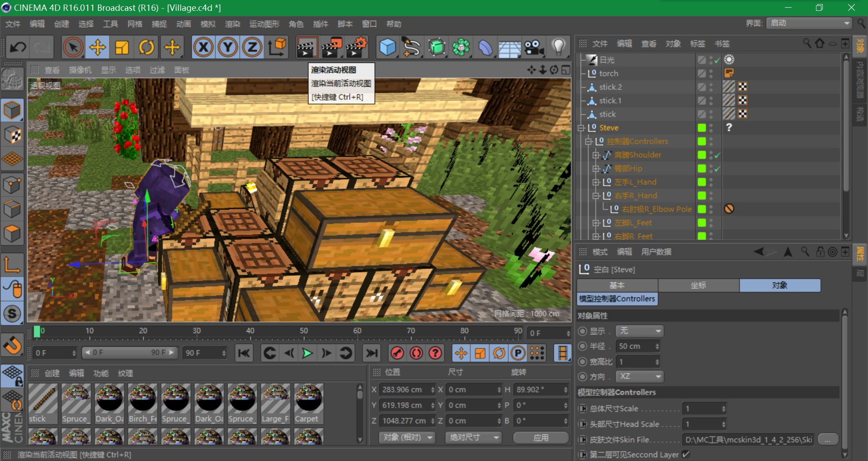Go to end of timeline
868x461 pixels.
pyautogui.click(x=372, y=353)
